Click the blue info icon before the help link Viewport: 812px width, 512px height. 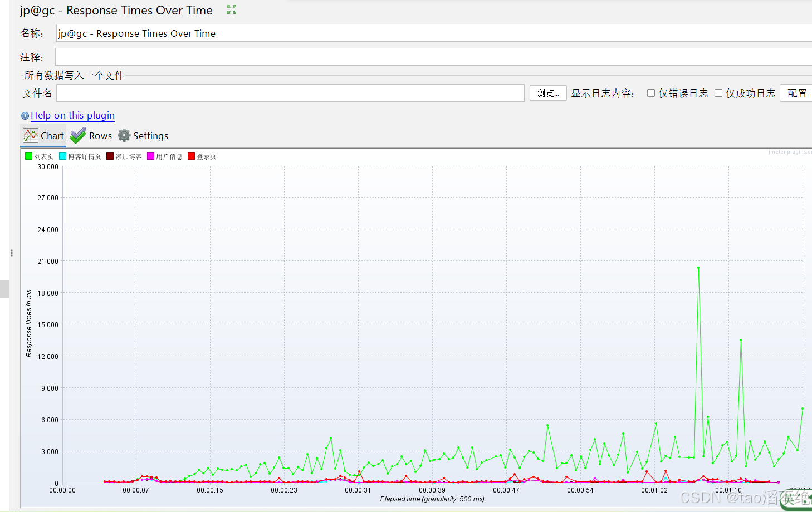pyautogui.click(x=25, y=116)
